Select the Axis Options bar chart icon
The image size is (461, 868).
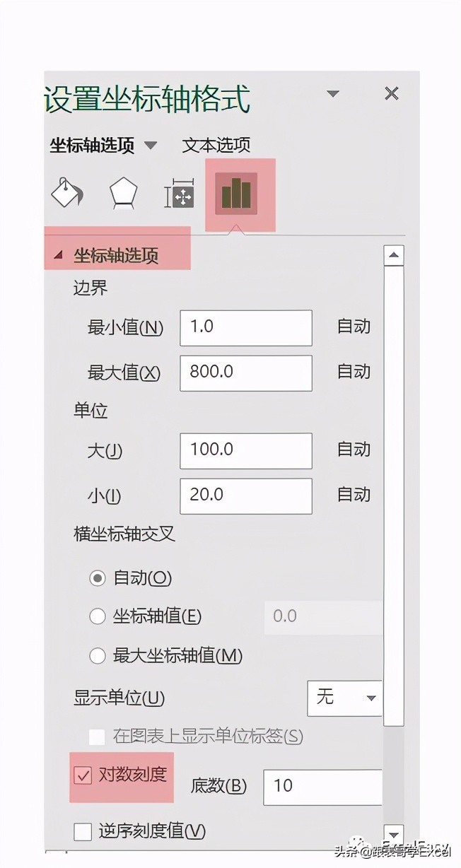click(236, 194)
